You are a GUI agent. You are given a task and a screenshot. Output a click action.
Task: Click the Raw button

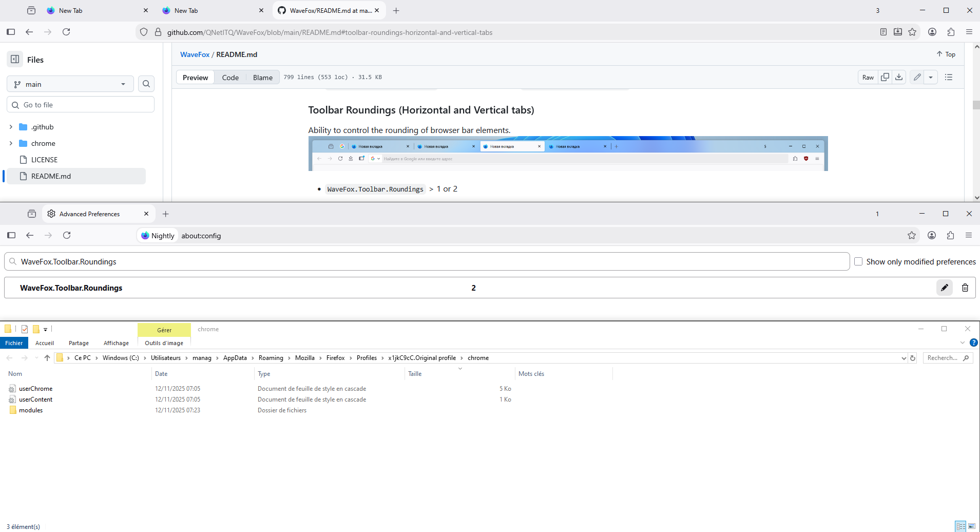coord(868,77)
